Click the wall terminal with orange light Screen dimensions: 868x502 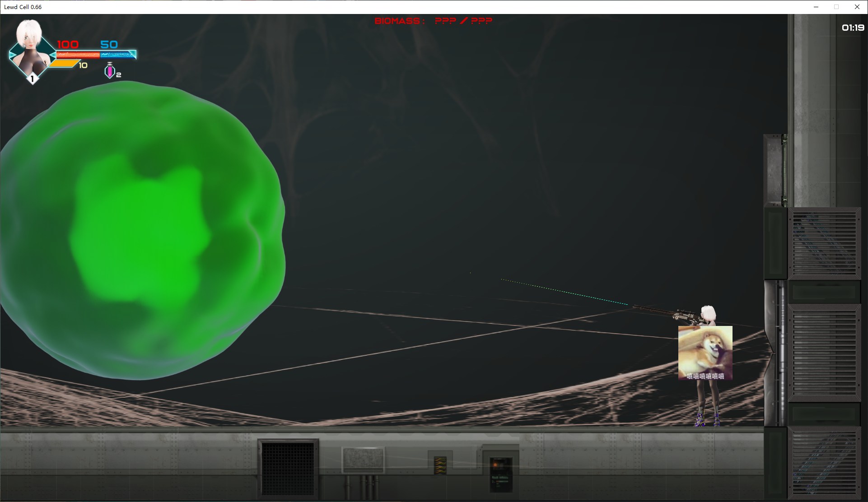click(501, 473)
